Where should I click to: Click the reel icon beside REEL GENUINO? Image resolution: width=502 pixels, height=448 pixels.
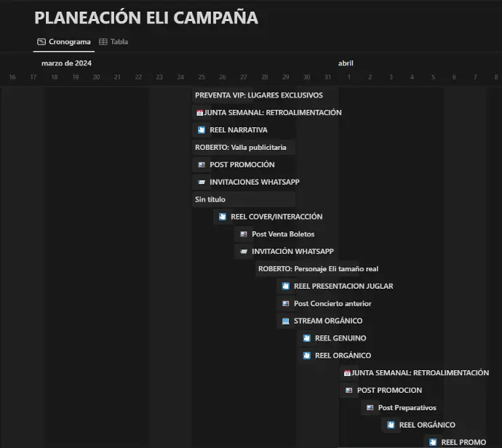[x=307, y=338]
